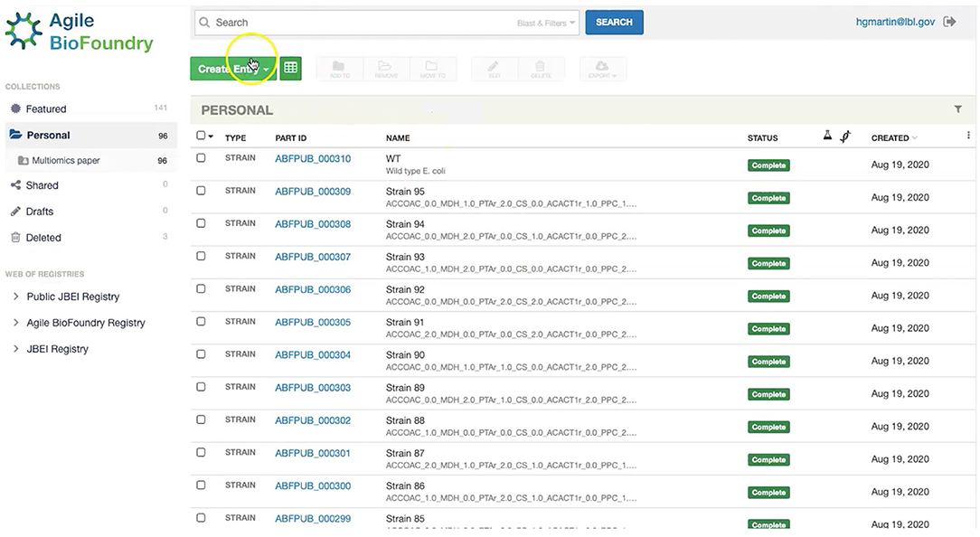Screen dimensions: 980x537
Task: Click the WT entry name
Action: (x=393, y=159)
